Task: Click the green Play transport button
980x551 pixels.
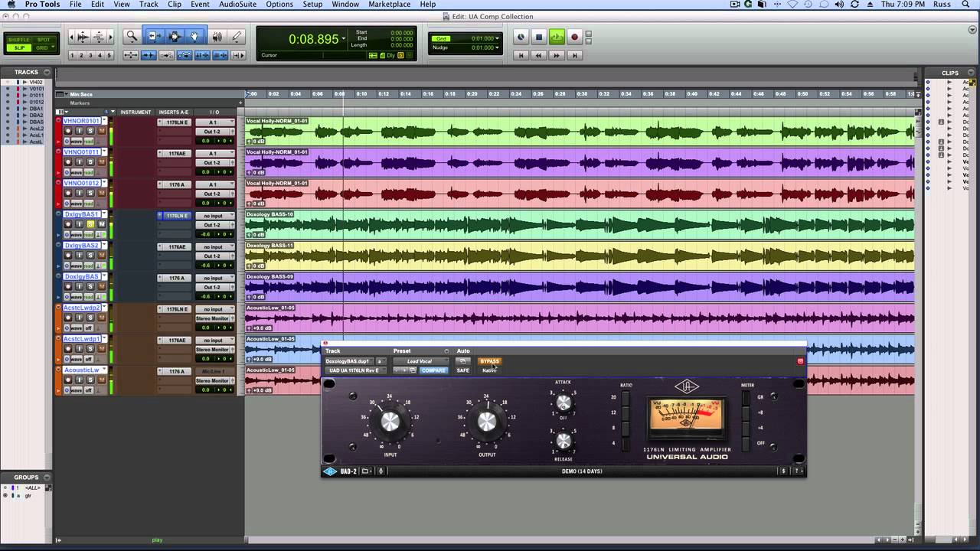Action: pos(557,37)
